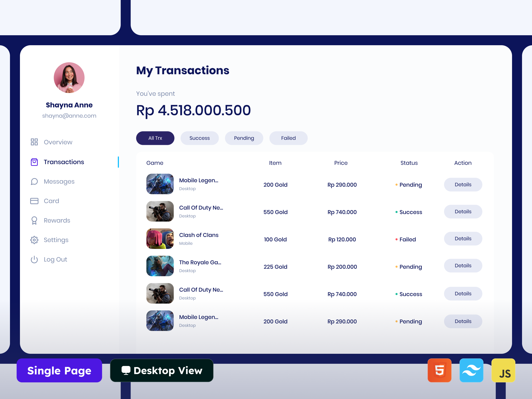Open the Transactions menu label

pyautogui.click(x=64, y=162)
